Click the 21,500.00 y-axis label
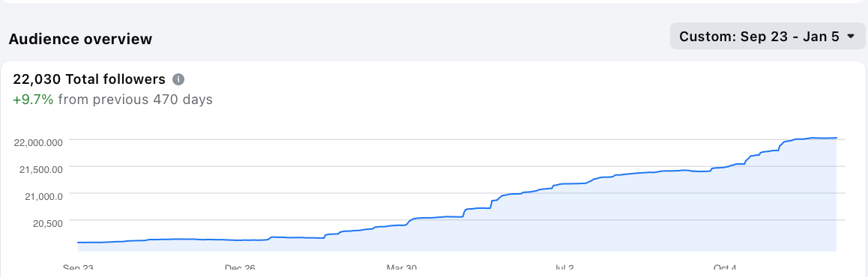868x277 pixels. (41, 169)
